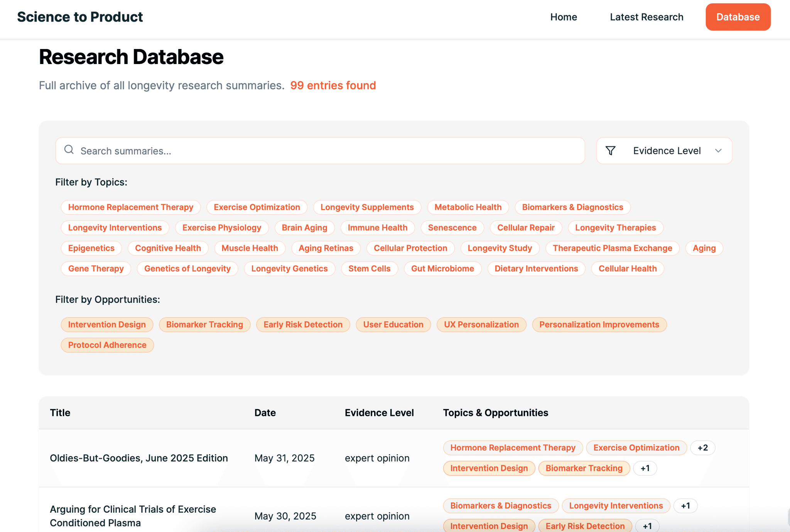Select the Epigenetics topic chip
Viewport: 790px width, 532px height.
pyautogui.click(x=91, y=248)
